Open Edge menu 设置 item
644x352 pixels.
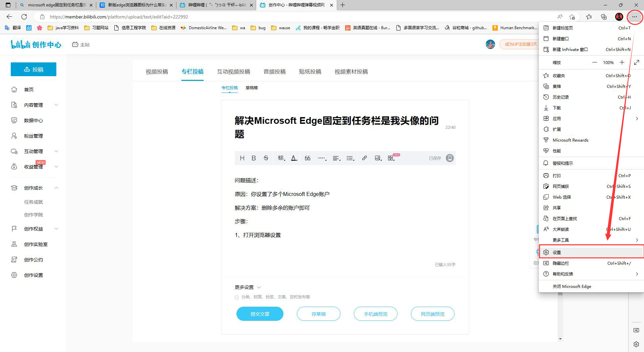coord(591,252)
